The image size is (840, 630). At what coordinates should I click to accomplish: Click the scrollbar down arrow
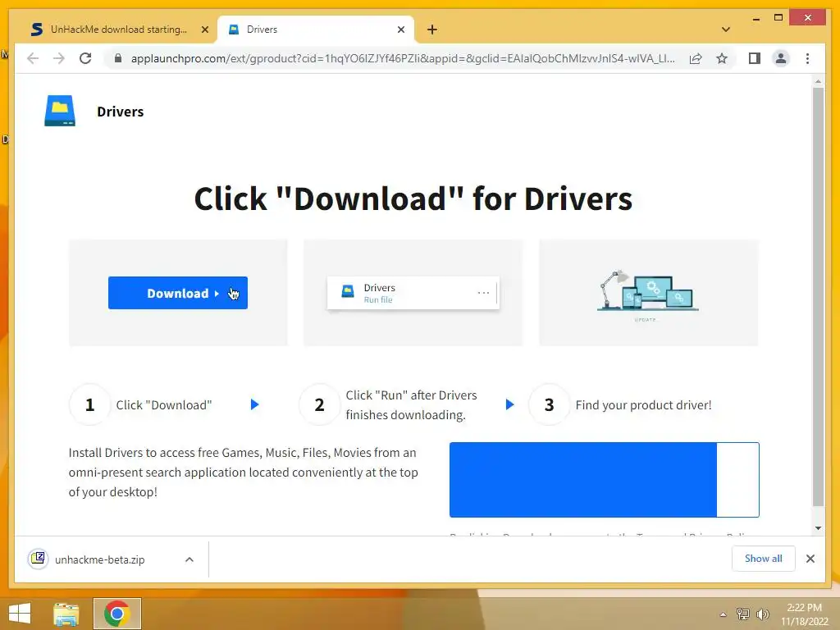818,528
